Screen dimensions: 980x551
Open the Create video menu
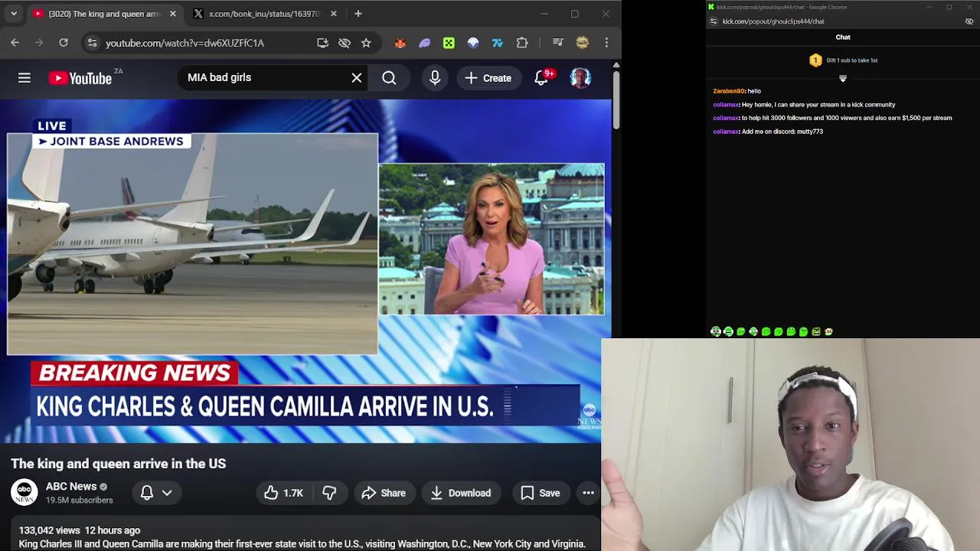pyautogui.click(x=488, y=78)
